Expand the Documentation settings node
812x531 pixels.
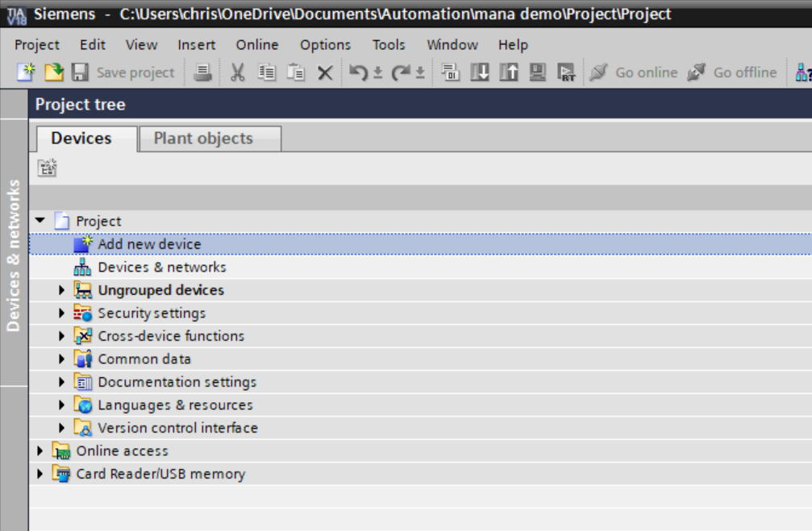click(61, 382)
